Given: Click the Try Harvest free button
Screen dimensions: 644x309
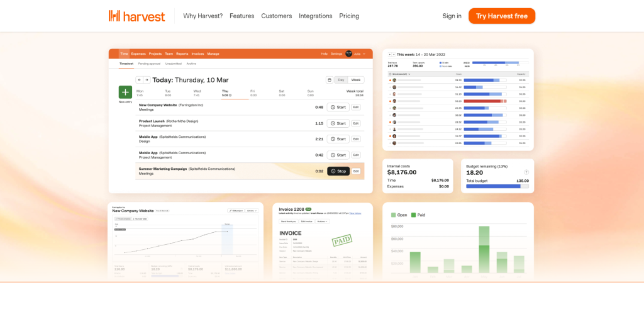Looking at the screenshot, I should 502,16.
